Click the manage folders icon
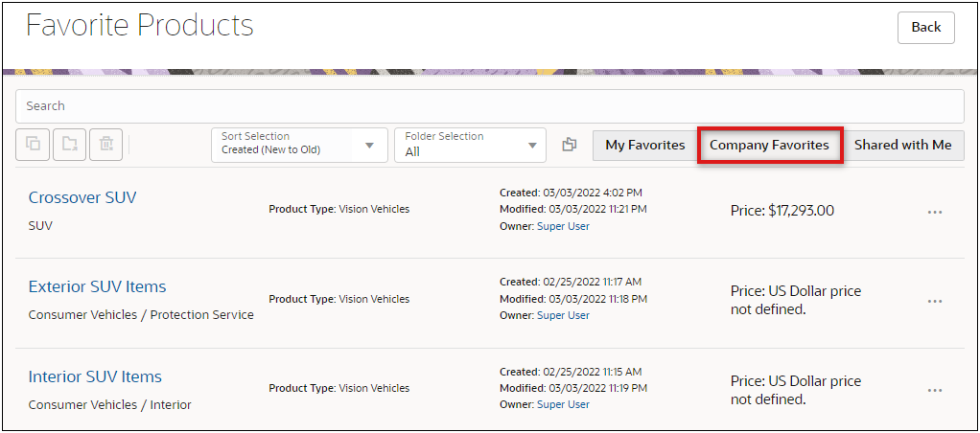Screen dimensions: 980x433 point(570,145)
